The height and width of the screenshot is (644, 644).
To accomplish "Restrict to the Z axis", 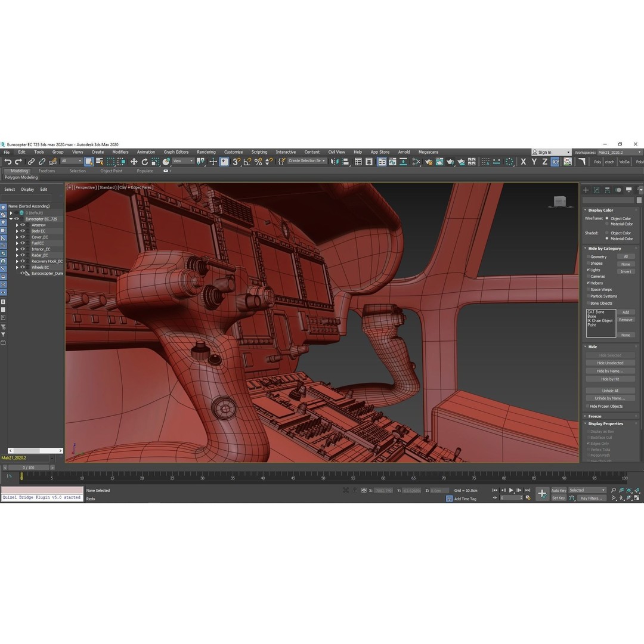I will [544, 162].
